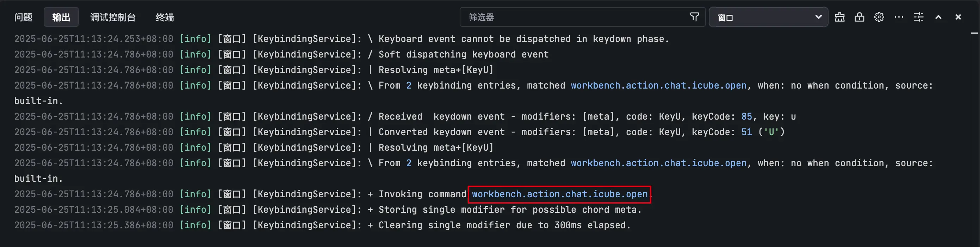
Task: Close the output panel
Action: coord(958,17)
